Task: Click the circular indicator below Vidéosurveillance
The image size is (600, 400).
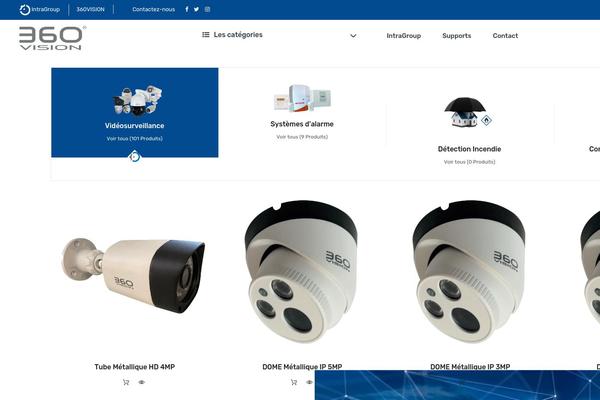Action: (x=134, y=157)
